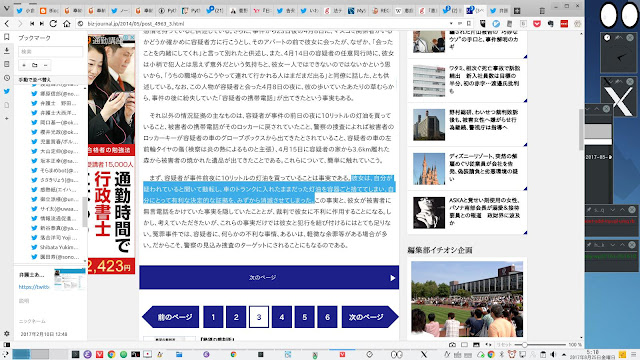Click the taskbar clock showing 5:10
Screen dimensions: 640x360
pyautogui.click(x=592, y=354)
